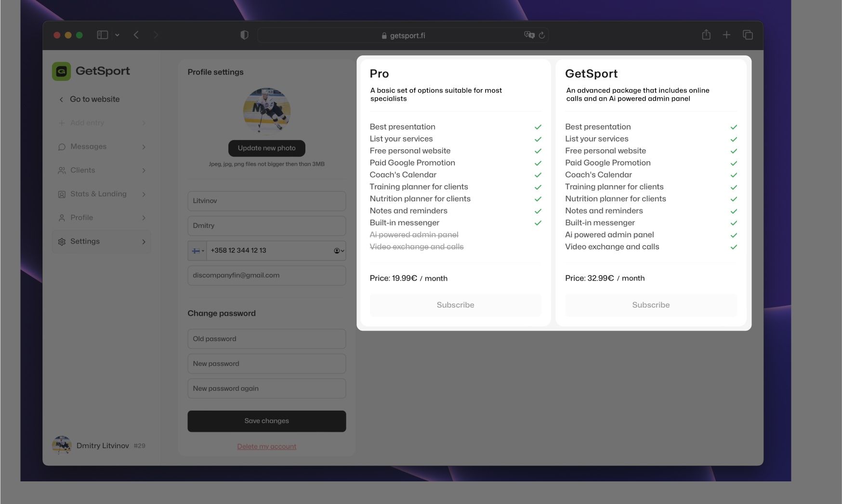Click Pro plan Built-in messenger checkmark
842x504 pixels.
tap(538, 223)
